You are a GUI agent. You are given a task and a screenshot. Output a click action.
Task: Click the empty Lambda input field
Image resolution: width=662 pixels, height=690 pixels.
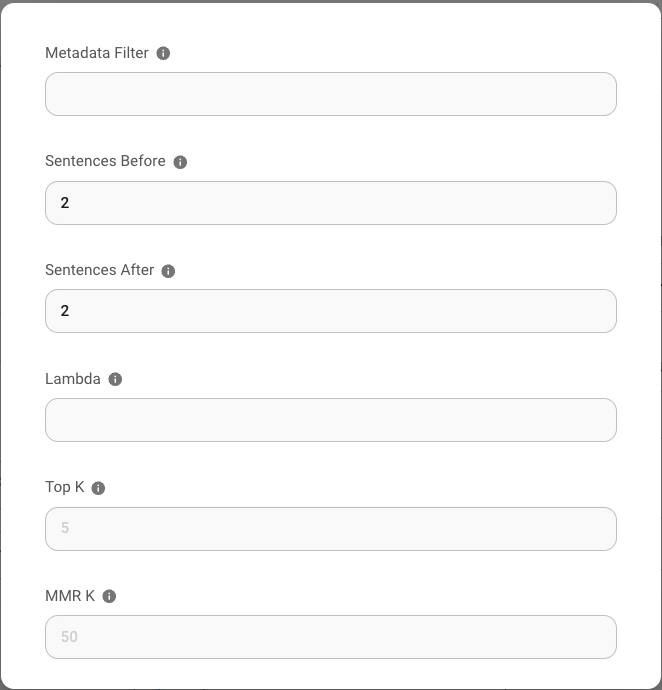pyautogui.click(x=330, y=420)
